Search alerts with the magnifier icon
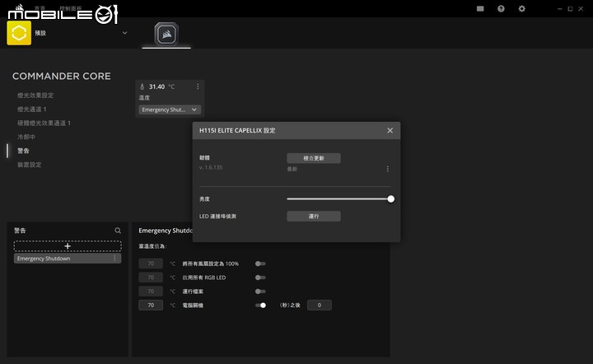Screen dimensions: 593x364 (118, 231)
